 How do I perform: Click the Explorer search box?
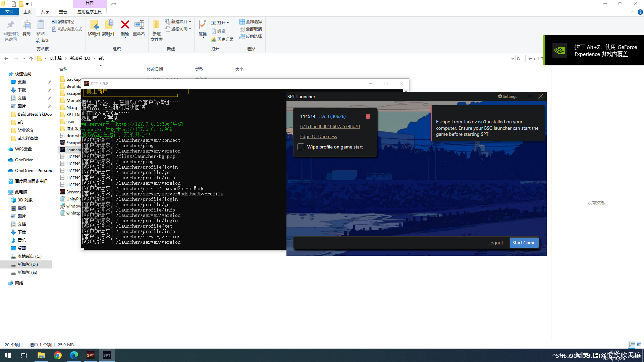(x=534, y=59)
